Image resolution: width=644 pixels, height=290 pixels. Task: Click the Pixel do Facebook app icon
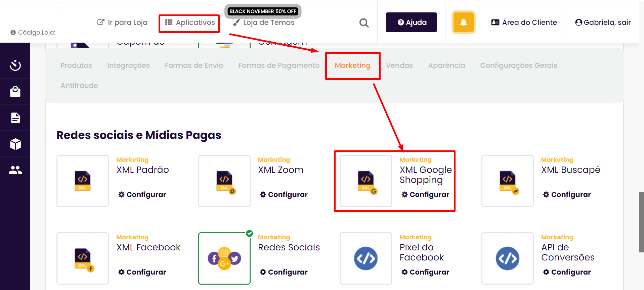click(x=366, y=258)
